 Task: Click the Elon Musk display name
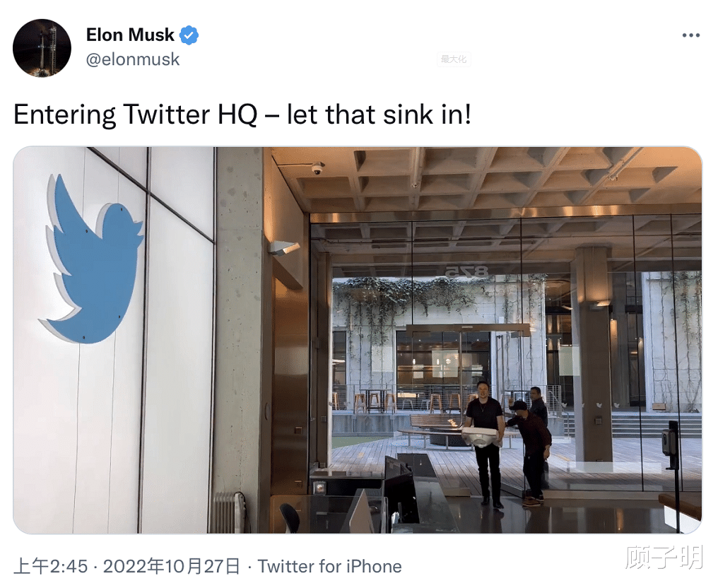(130, 35)
